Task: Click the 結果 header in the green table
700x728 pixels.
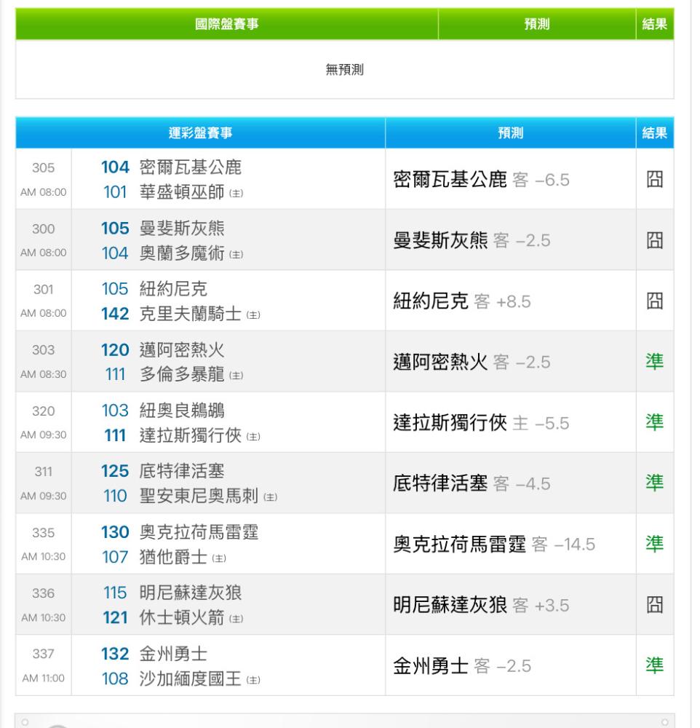Action: pos(654,24)
